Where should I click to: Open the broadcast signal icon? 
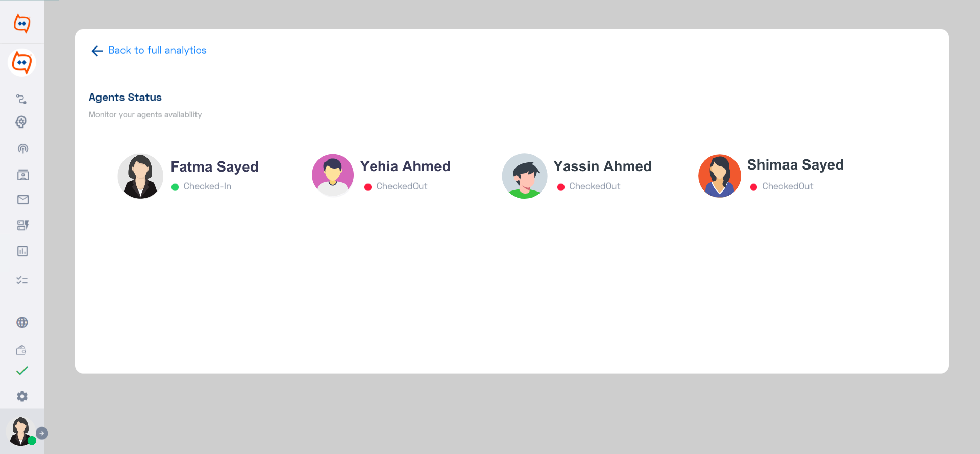[22, 149]
